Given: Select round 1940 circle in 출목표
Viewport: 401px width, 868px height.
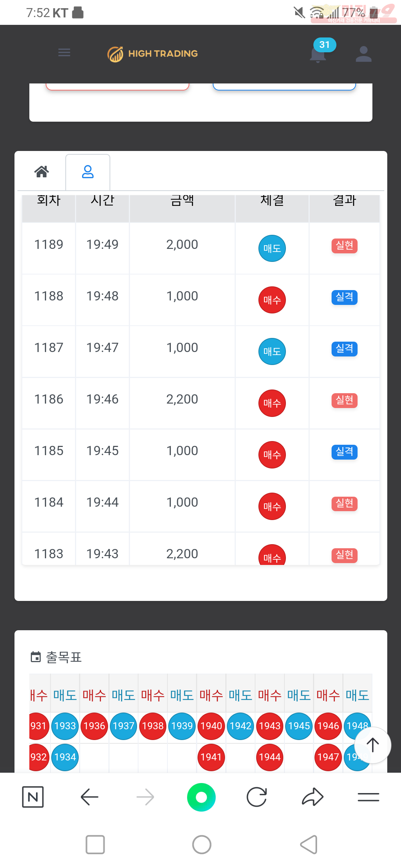Looking at the screenshot, I should click(x=211, y=726).
